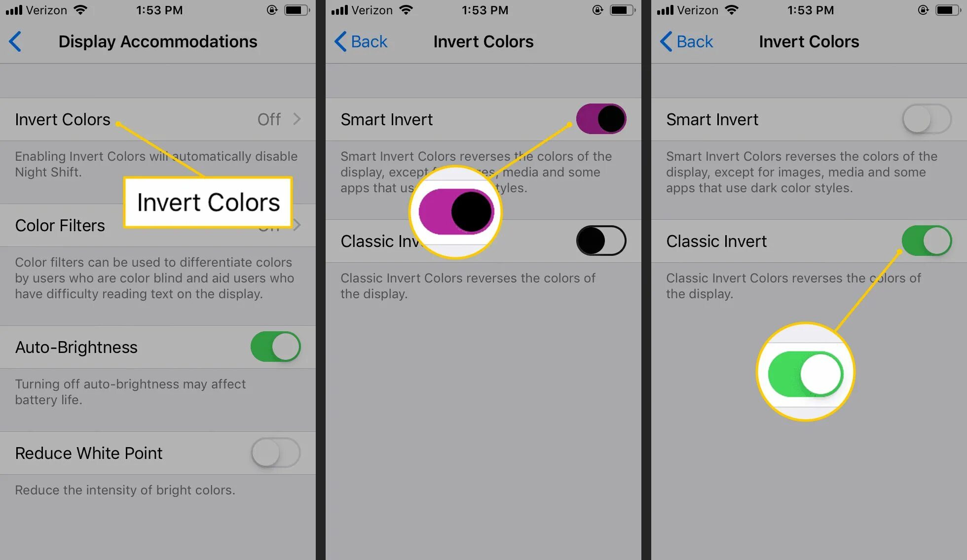Click Smart Invert label to read description
967x560 pixels.
click(386, 119)
